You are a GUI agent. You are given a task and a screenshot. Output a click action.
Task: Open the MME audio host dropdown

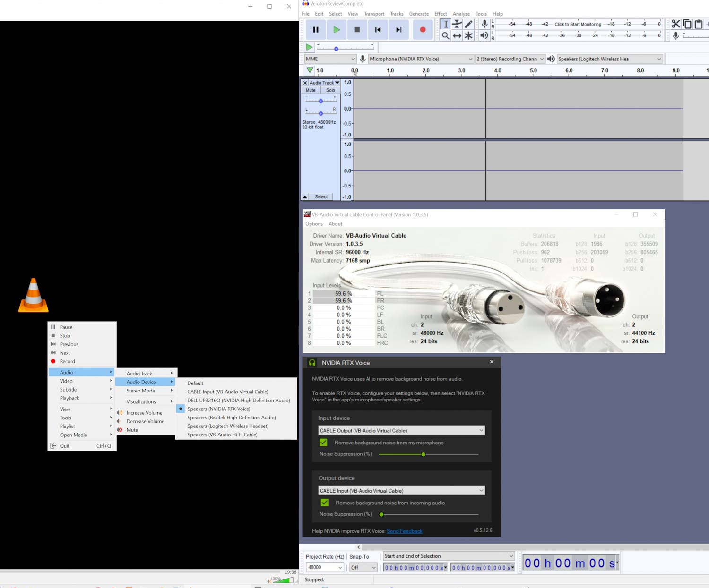(x=329, y=59)
